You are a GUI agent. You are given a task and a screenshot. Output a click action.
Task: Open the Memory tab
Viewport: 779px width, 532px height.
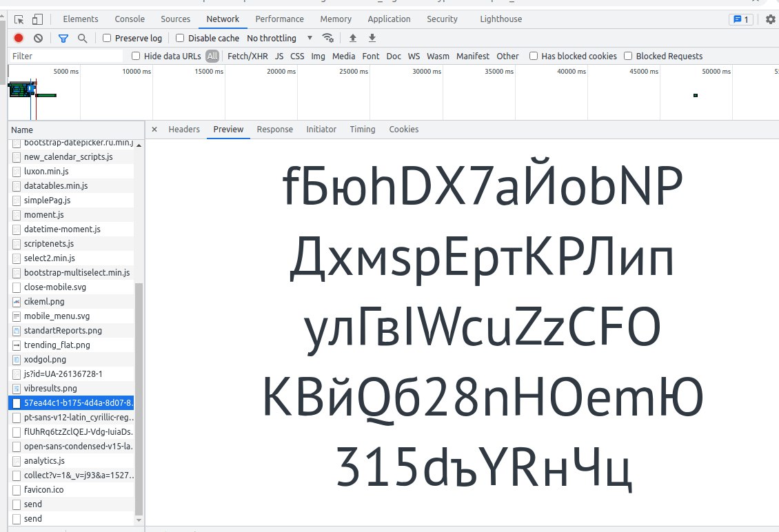pyautogui.click(x=336, y=19)
